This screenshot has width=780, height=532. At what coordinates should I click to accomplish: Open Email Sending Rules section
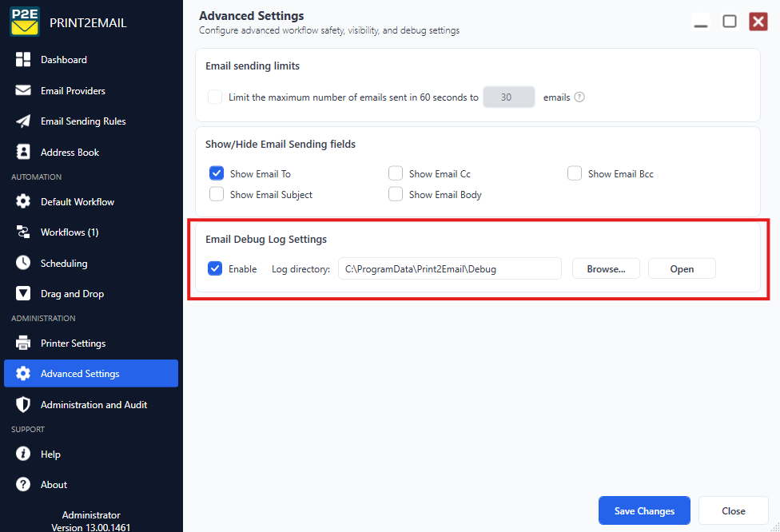click(91, 121)
